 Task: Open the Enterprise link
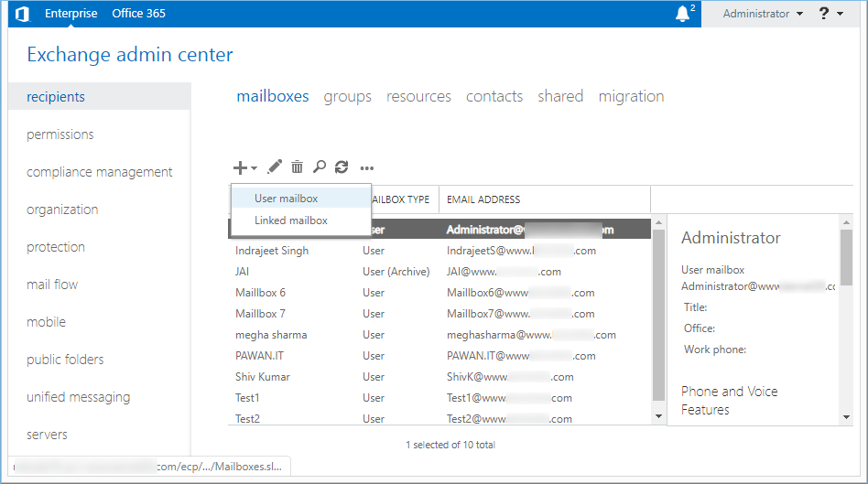pos(71,14)
